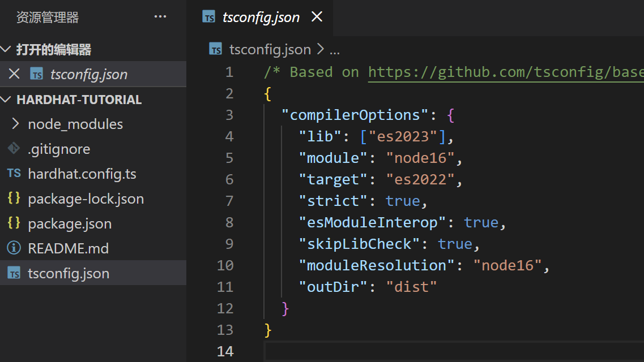Click the TS icon in the breadcrumb bar
This screenshot has height=362, width=644.
click(x=216, y=50)
